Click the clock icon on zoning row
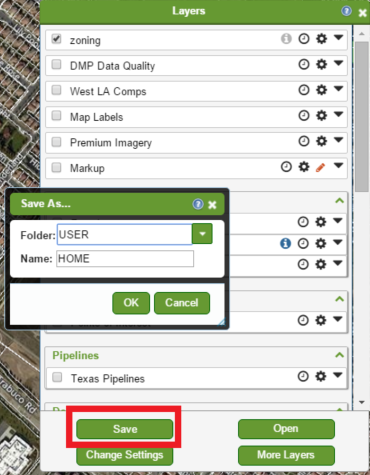 [304, 39]
